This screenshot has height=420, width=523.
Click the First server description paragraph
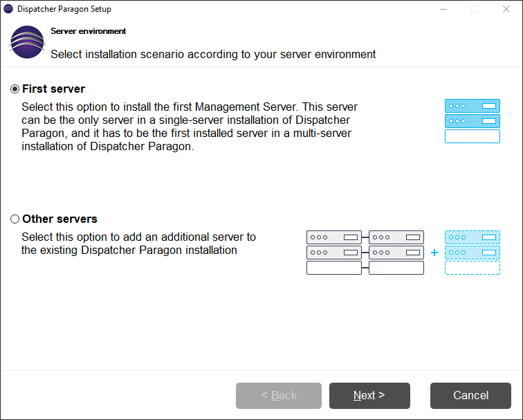point(190,127)
